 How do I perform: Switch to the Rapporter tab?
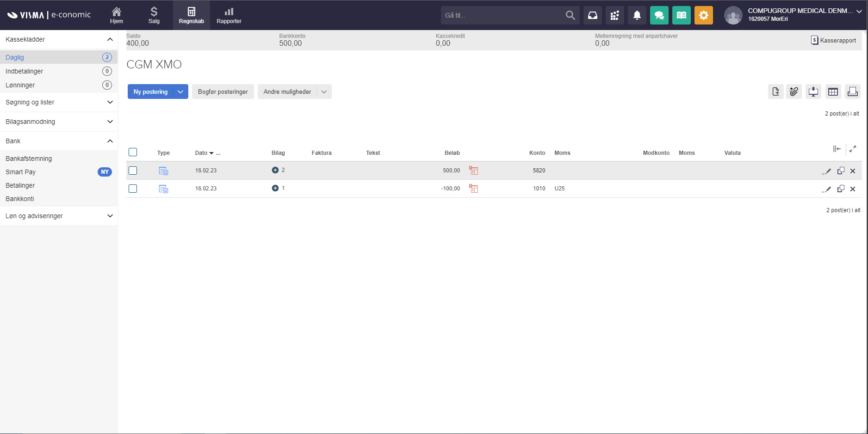tap(229, 15)
